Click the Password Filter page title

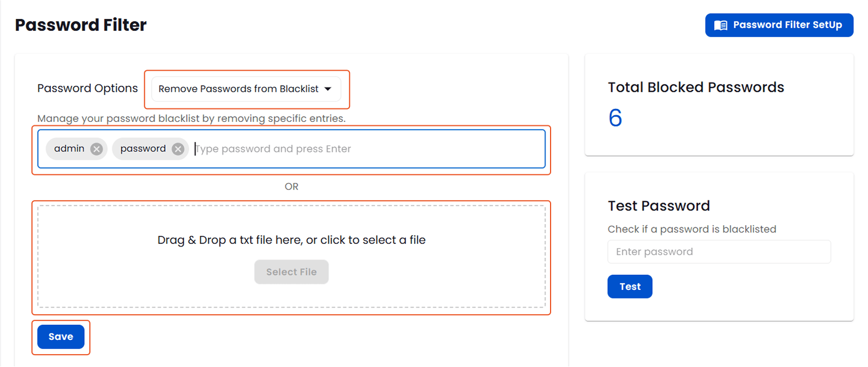(80, 25)
